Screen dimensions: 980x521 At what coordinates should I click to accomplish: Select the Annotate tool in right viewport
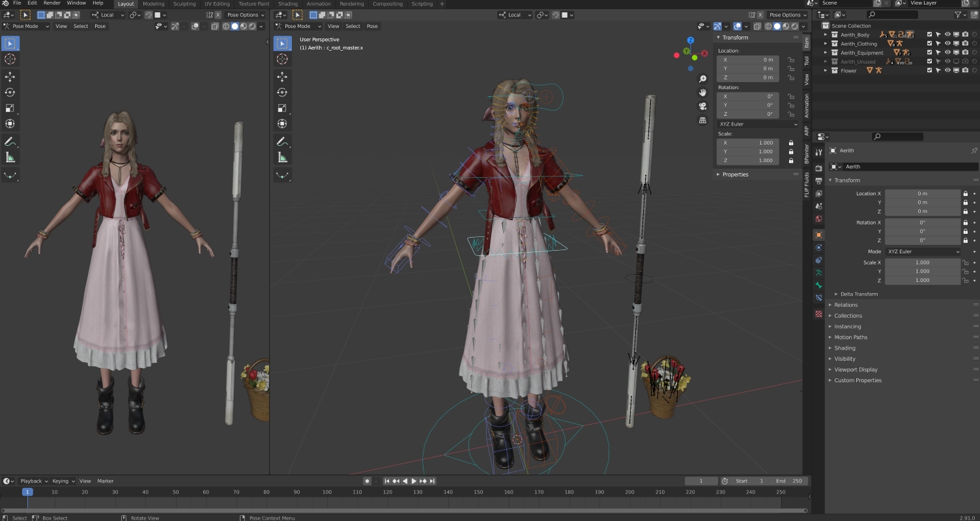pos(282,141)
